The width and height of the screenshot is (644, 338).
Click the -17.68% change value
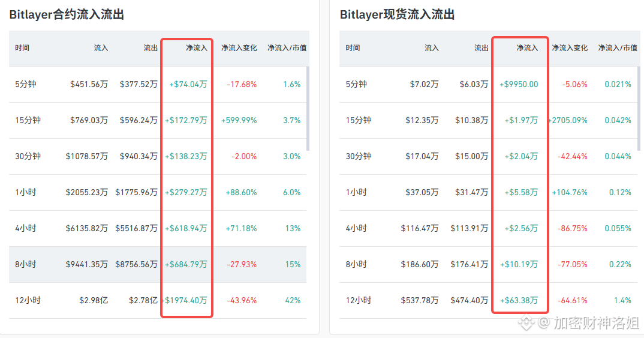tap(242, 84)
